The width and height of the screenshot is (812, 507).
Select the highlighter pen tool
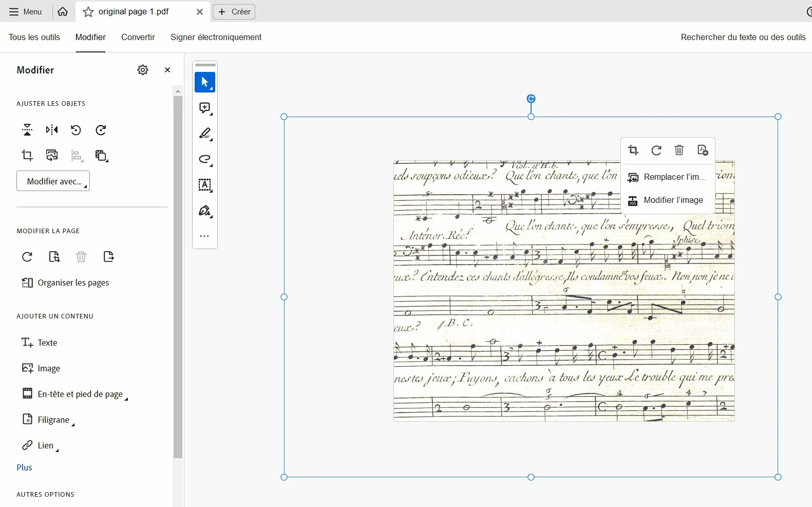205,134
